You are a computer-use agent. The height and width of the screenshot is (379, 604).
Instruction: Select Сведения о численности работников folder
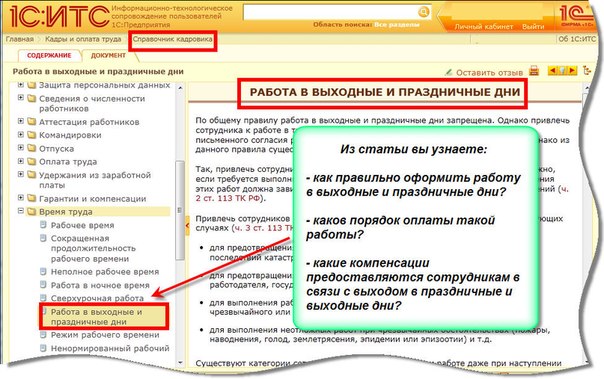[92, 103]
